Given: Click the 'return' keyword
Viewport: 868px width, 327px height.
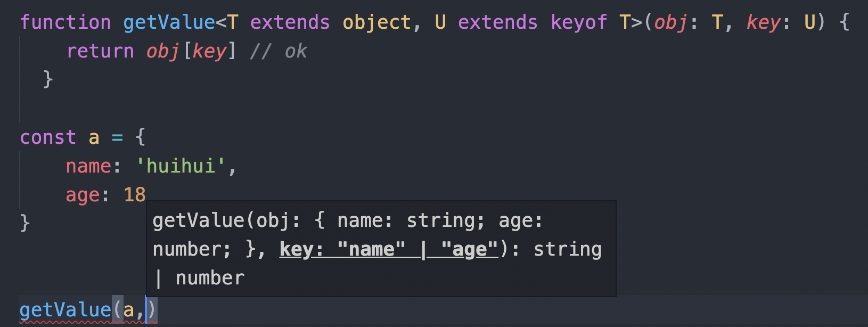Looking at the screenshot, I should pyautogui.click(x=100, y=51).
